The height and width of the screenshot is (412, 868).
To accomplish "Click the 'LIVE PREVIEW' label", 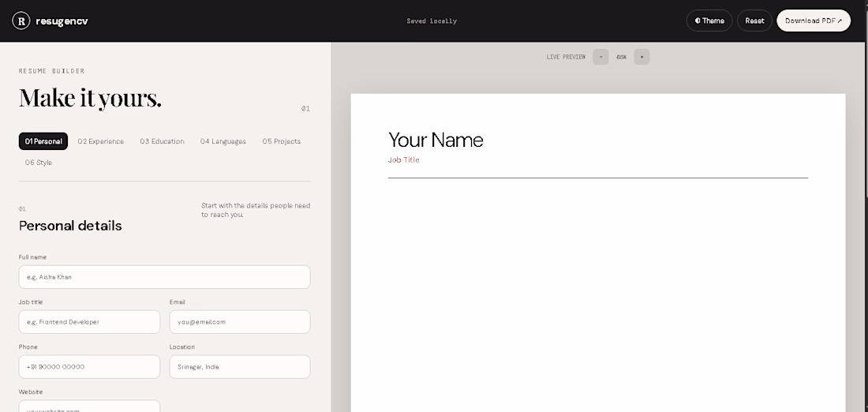I will 566,57.
